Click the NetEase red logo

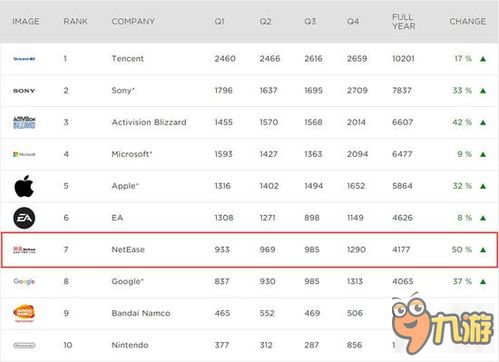[24, 250]
